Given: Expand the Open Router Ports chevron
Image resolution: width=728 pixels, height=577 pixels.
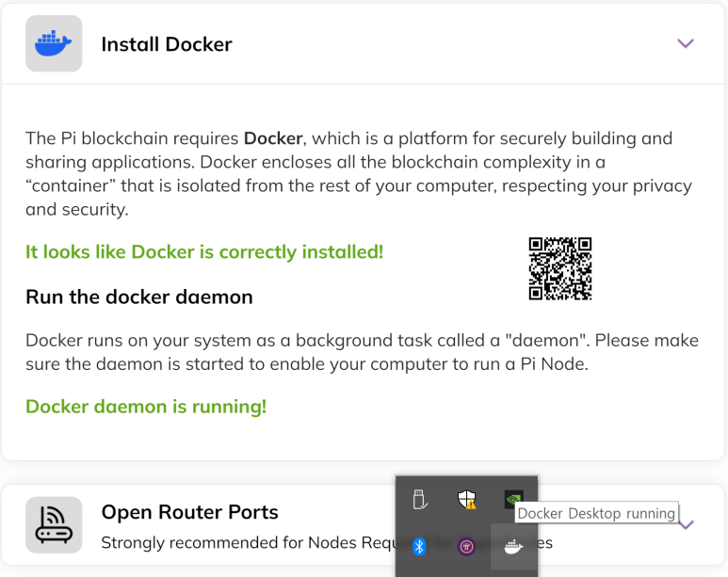Looking at the screenshot, I should [687, 525].
